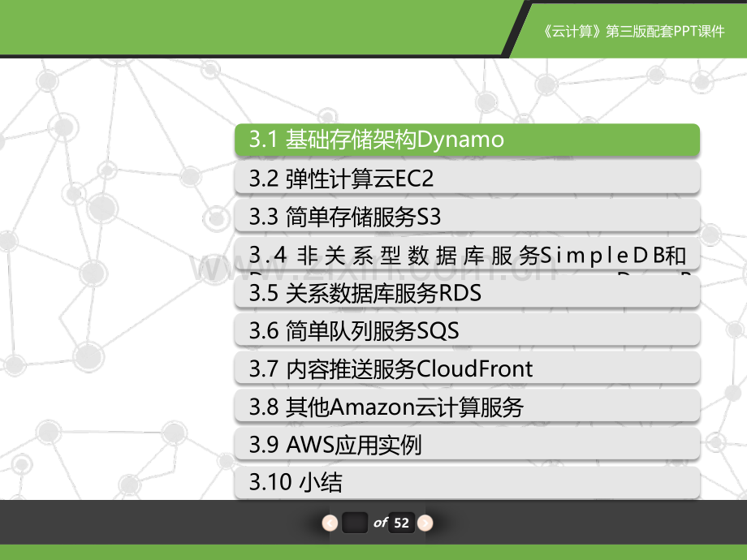Open section 3.1 基础存储架构Dynamo
The image size is (747, 560).
(467, 140)
